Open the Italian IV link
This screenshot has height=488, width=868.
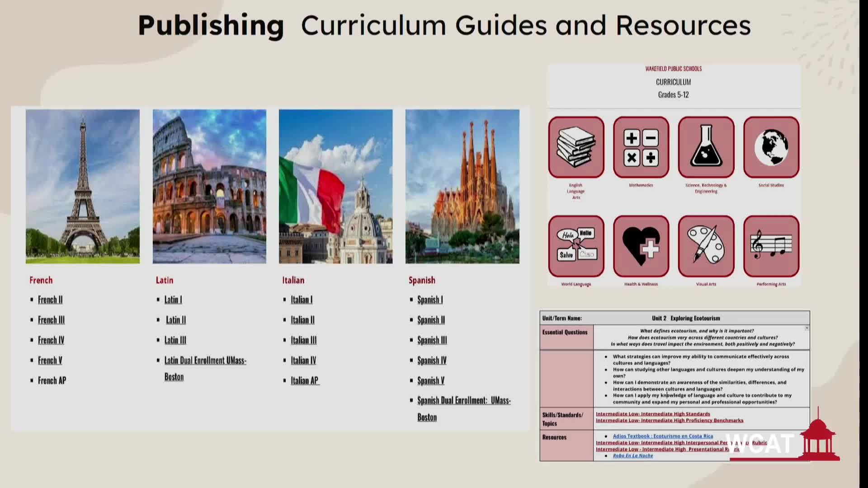click(303, 360)
